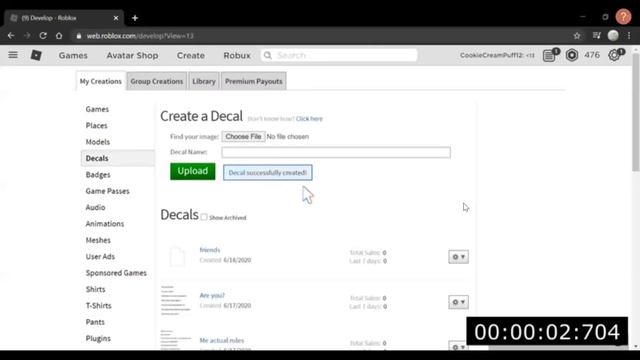Switch to the Library tab
The width and height of the screenshot is (640, 360).
[x=204, y=81]
